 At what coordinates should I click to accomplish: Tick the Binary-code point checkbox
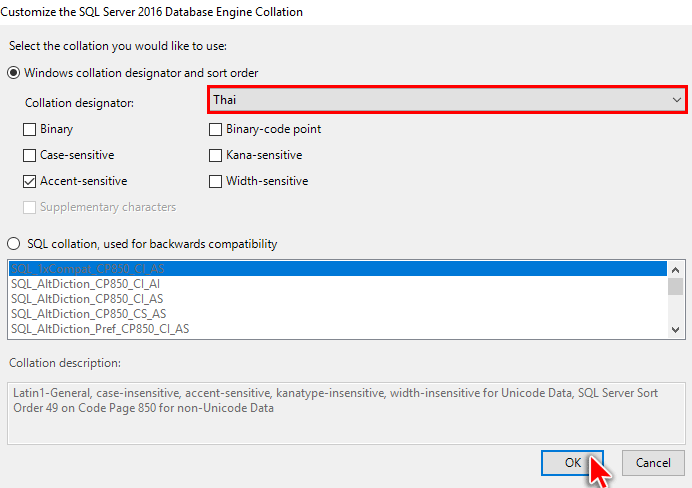[x=215, y=129]
